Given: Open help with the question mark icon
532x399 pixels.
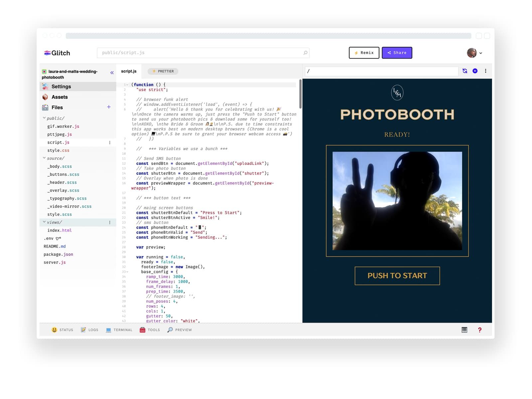Looking at the screenshot, I should [479, 330].
